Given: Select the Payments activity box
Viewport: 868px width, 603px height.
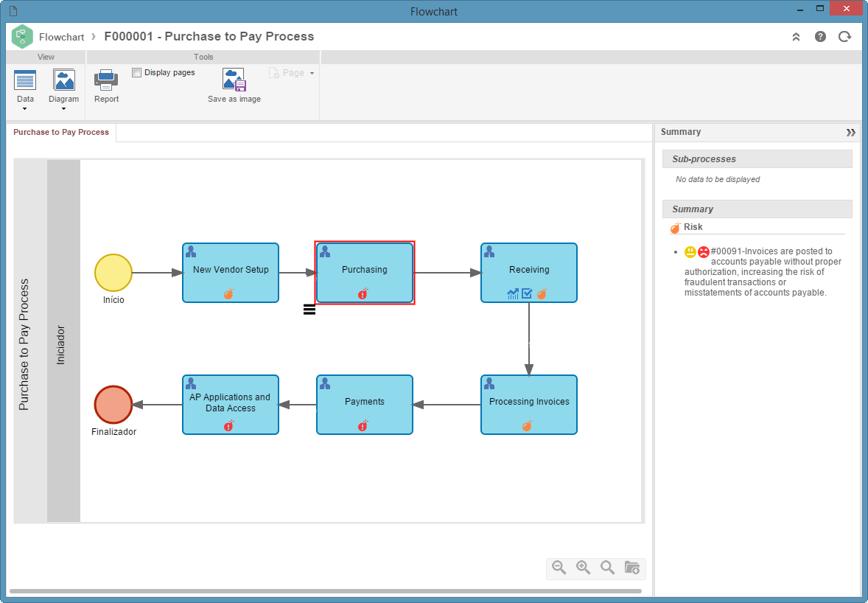Looking at the screenshot, I should [365, 405].
